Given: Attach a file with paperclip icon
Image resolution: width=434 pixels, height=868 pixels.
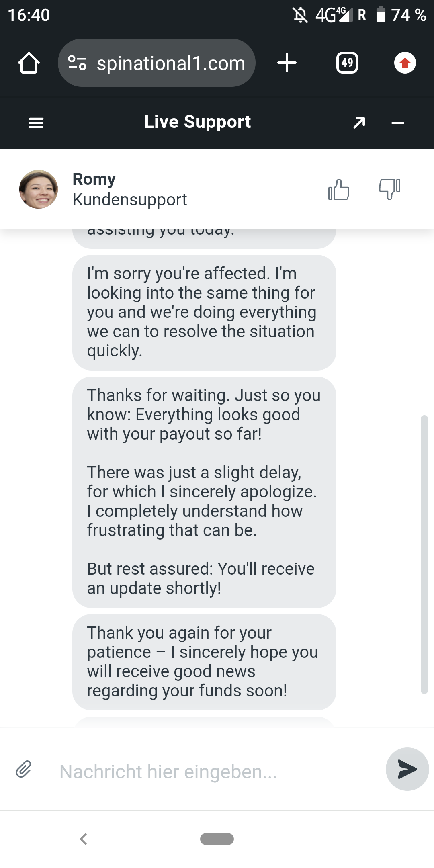Looking at the screenshot, I should tap(24, 769).
